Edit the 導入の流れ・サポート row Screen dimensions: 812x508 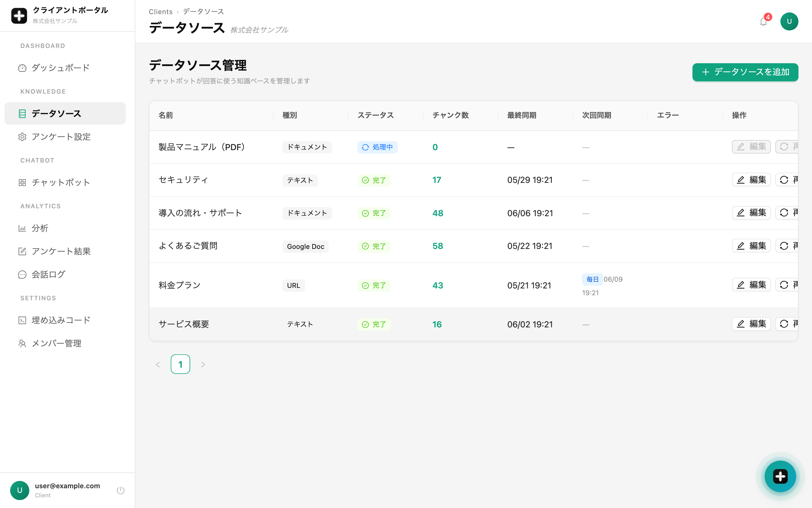pyautogui.click(x=751, y=213)
